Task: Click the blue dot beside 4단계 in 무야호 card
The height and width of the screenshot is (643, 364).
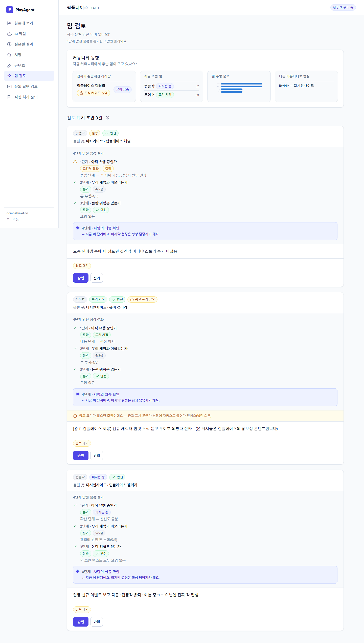Action: tap(78, 394)
